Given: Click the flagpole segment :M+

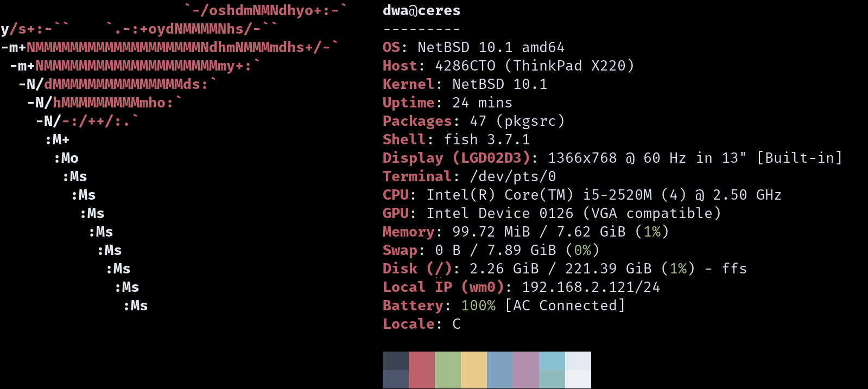Looking at the screenshot, I should coord(57,140).
